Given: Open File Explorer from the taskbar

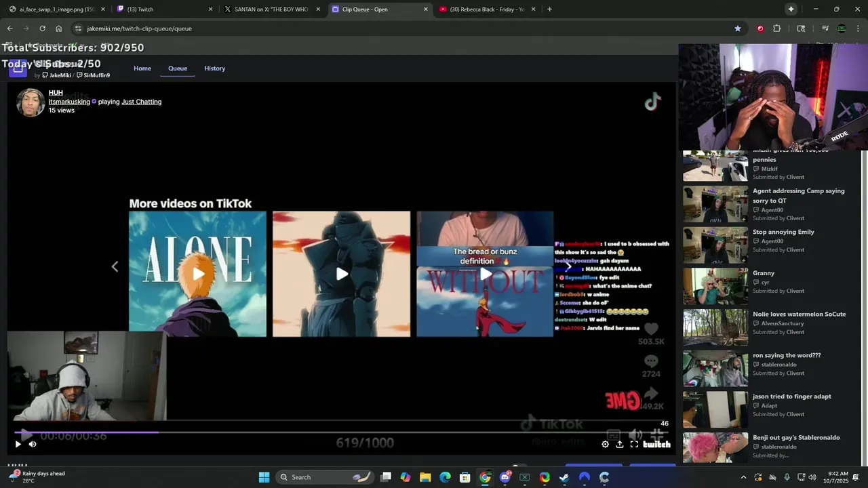Looking at the screenshot, I should pyautogui.click(x=425, y=477).
